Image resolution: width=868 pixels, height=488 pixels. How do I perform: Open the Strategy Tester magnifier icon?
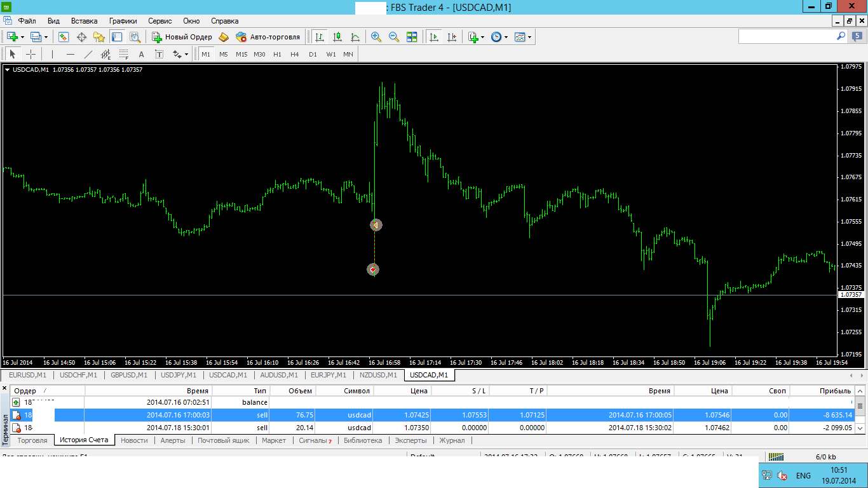tap(135, 37)
